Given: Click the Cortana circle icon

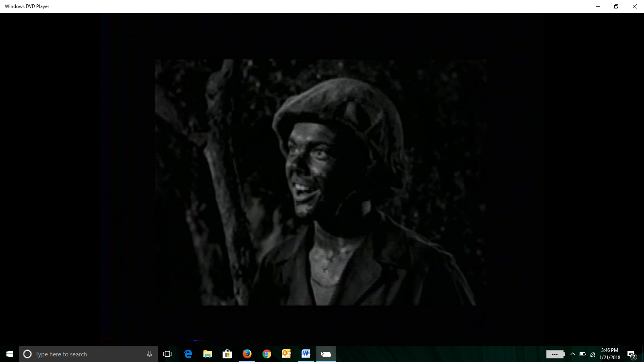Looking at the screenshot, I should tap(27, 354).
